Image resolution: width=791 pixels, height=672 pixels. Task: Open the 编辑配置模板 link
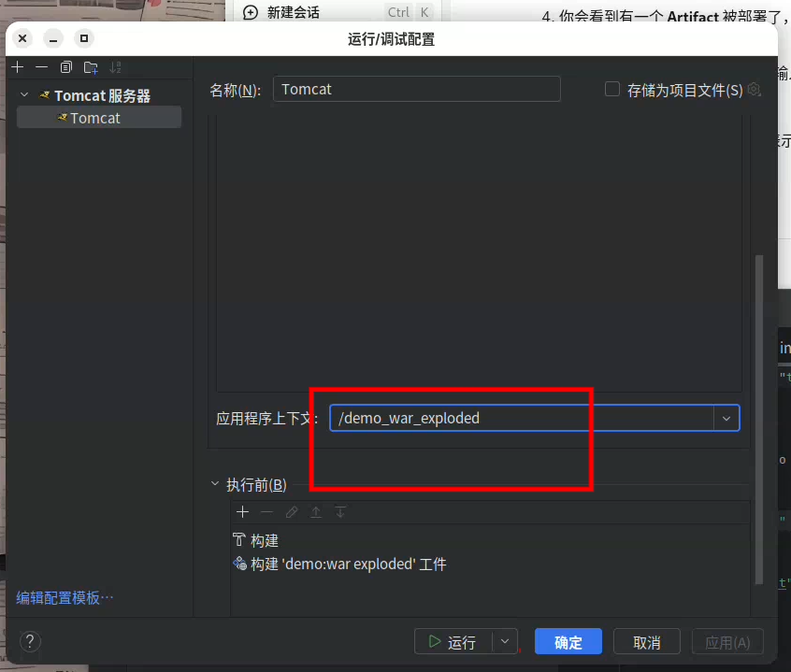coord(65,597)
